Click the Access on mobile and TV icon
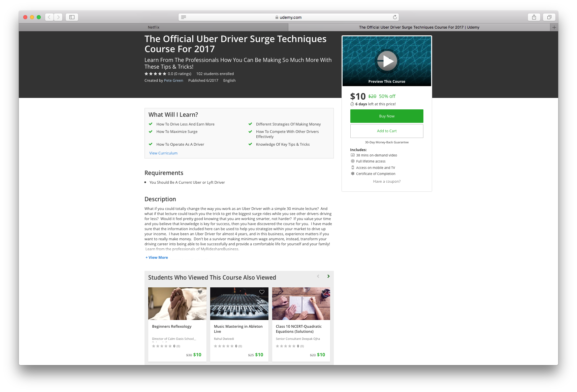Image resolution: width=577 pixels, height=392 pixels. pos(353,168)
